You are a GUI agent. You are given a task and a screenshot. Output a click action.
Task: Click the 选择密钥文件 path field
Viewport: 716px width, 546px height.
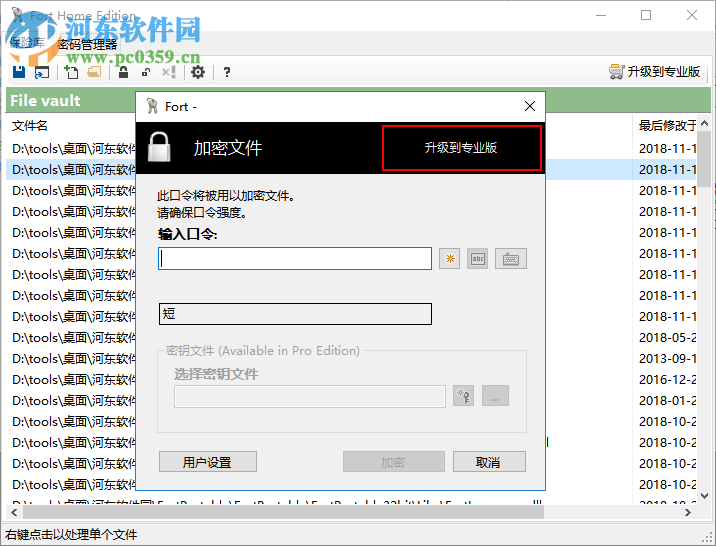click(x=310, y=396)
